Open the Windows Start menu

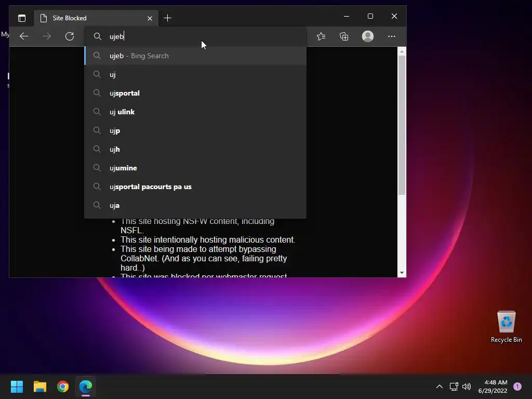coord(17,387)
